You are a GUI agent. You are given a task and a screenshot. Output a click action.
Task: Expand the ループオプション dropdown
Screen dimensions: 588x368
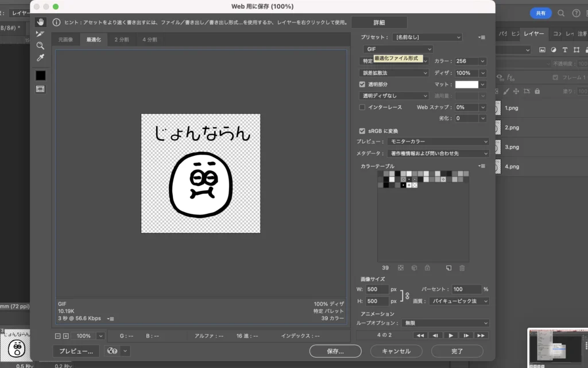tap(445, 323)
